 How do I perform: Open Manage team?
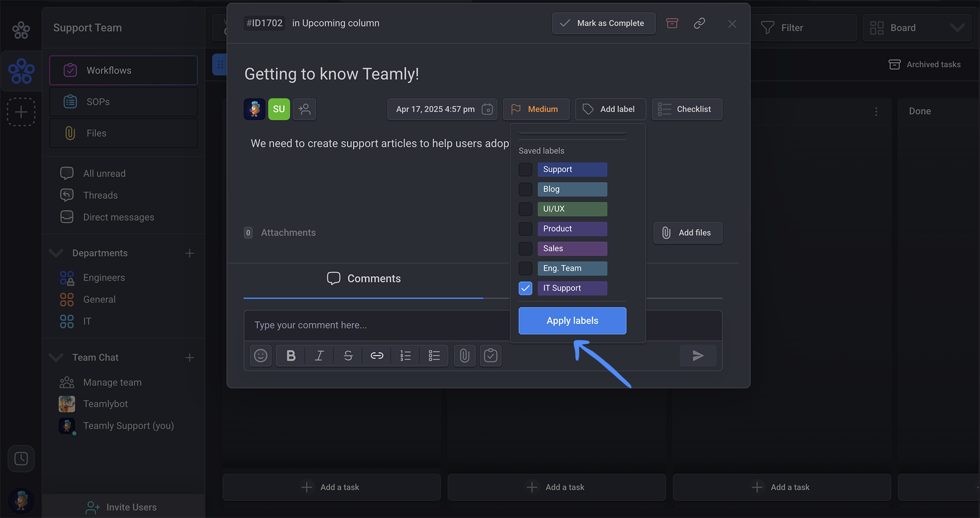click(x=112, y=382)
